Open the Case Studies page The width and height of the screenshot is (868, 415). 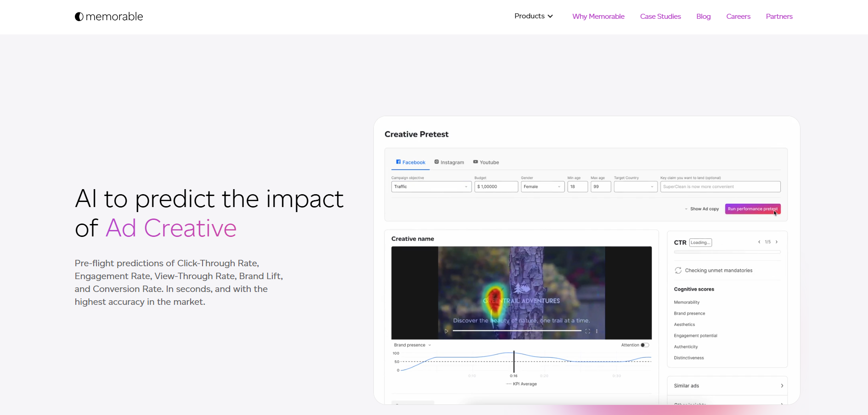coord(660,17)
